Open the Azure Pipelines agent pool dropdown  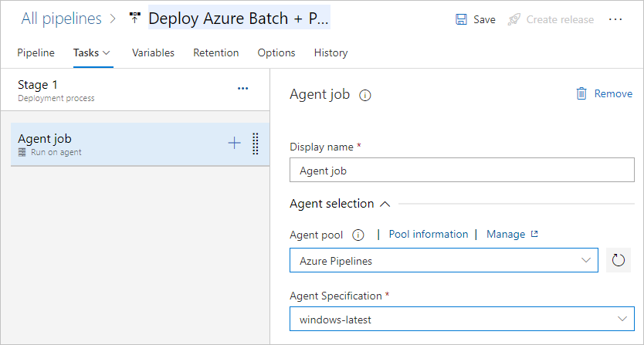pyautogui.click(x=443, y=260)
